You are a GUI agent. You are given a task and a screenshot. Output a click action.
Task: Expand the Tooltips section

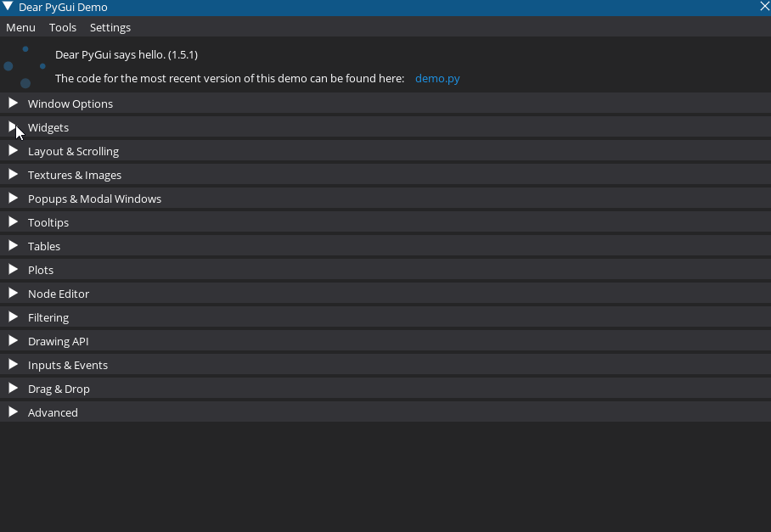48,221
